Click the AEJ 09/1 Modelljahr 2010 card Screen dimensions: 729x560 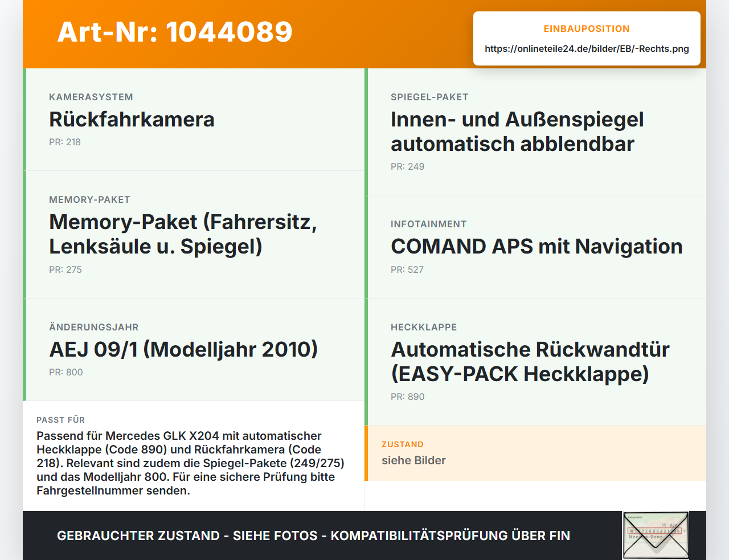194,350
